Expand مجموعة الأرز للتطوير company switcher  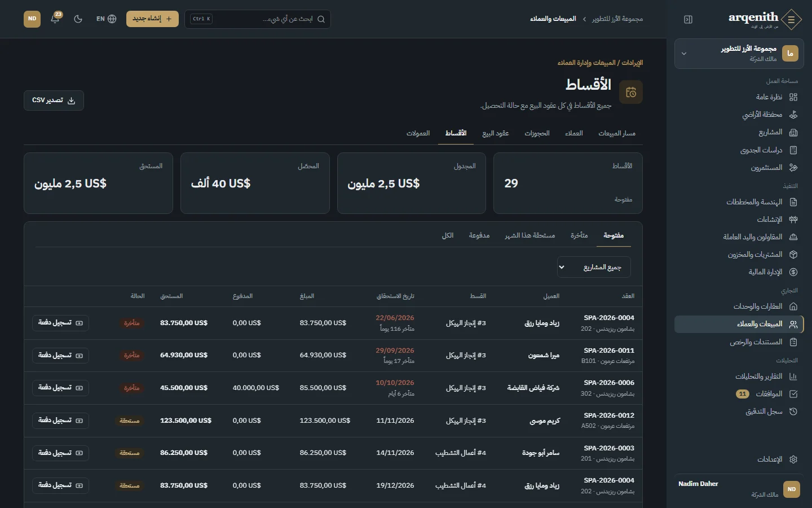click(739, 54)
